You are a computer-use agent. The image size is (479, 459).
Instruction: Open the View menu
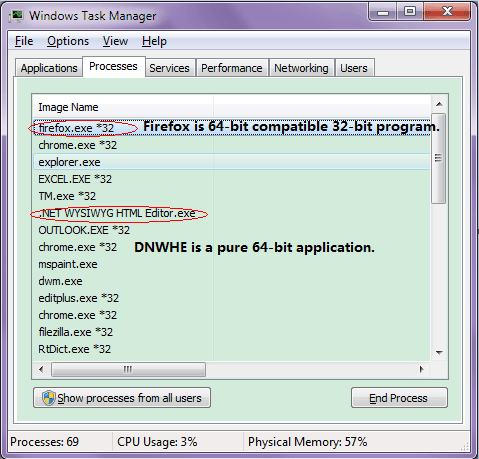(x=115, y=41)
